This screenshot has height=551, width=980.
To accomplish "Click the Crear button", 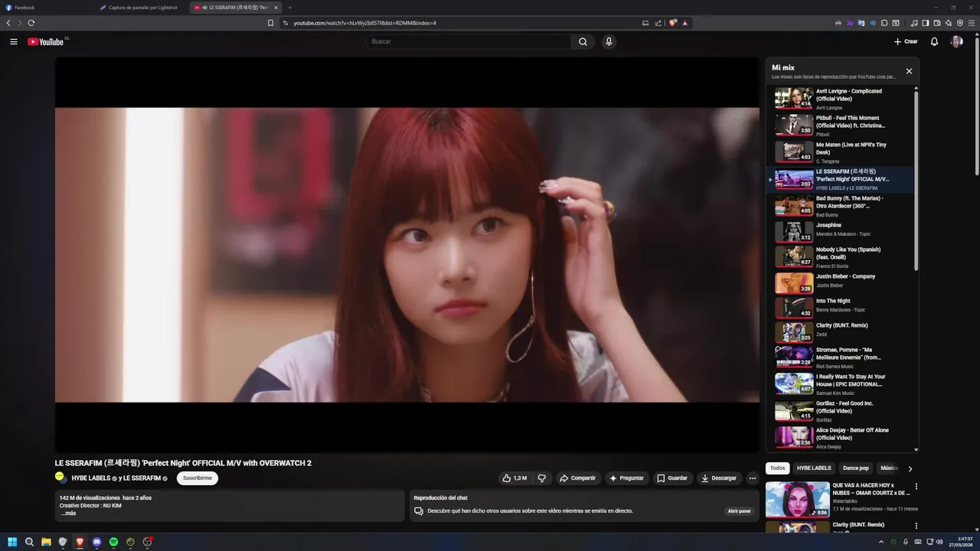I will [x=906, y=41].
